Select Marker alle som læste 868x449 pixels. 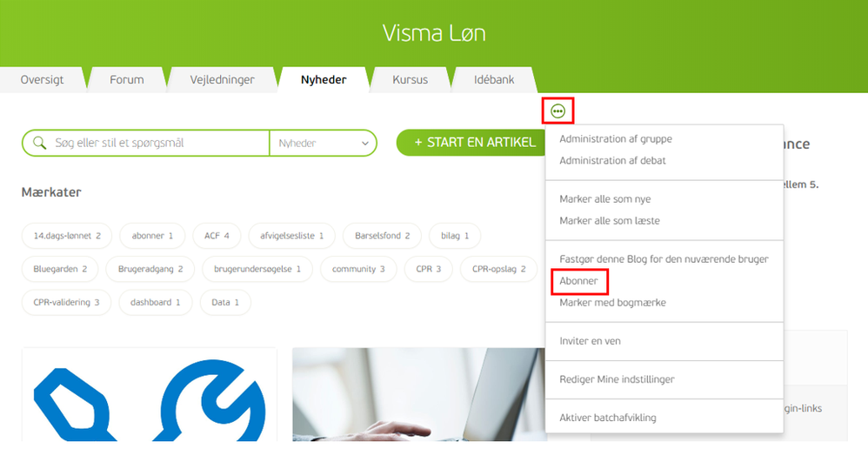click(x=610, y=221)
